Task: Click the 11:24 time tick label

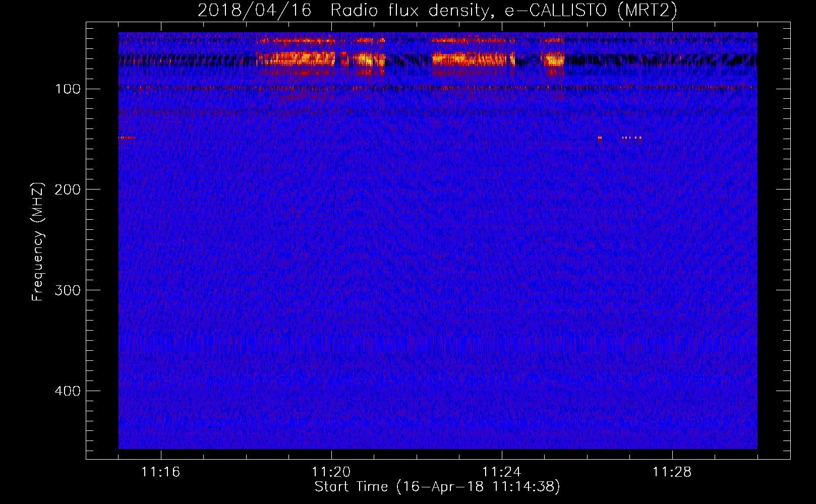Action: pos(502,472)
